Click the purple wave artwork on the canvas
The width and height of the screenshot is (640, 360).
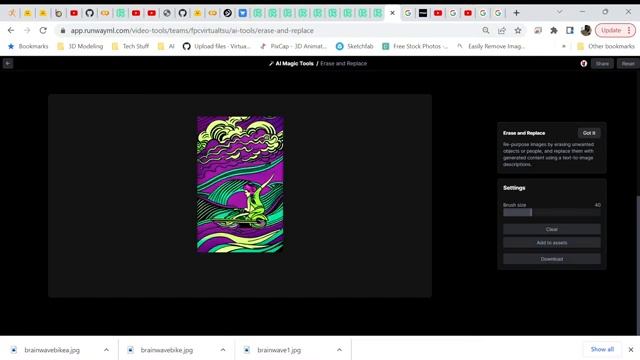240,184
